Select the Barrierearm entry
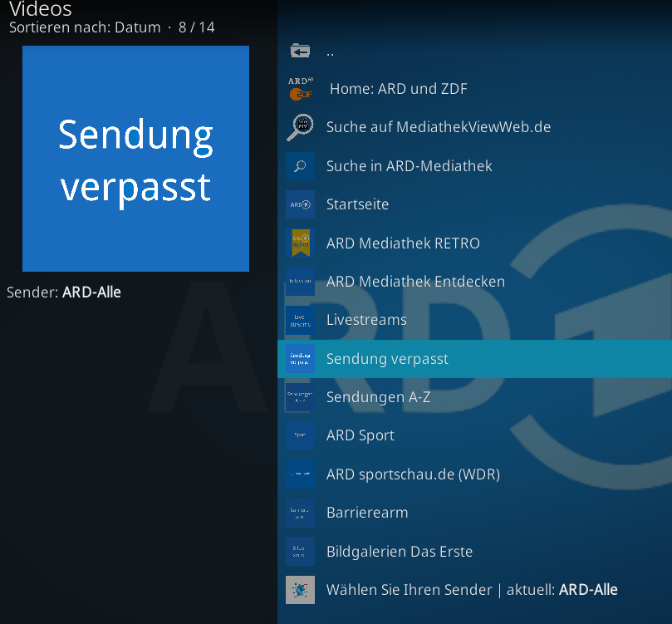 tap(474, 513)
